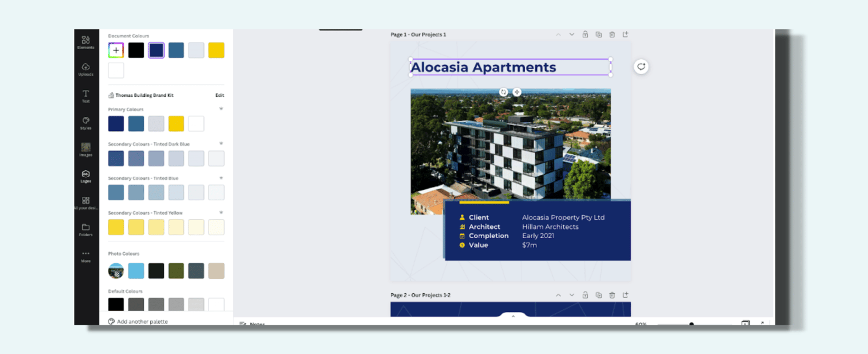The height and width of the screenshot is (354, 868).
Task: Click the photo thumbnail in Photo Colours
Action: [x=116, y=270]
